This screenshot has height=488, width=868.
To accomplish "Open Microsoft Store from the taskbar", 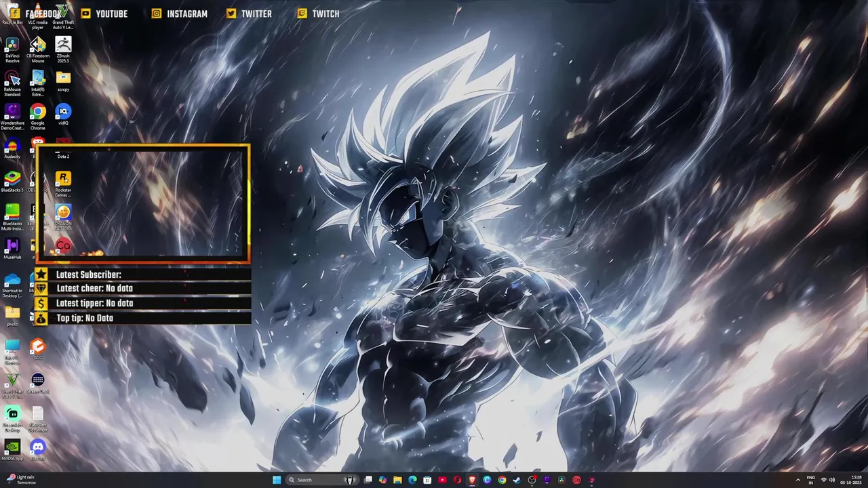I will 427,480.
